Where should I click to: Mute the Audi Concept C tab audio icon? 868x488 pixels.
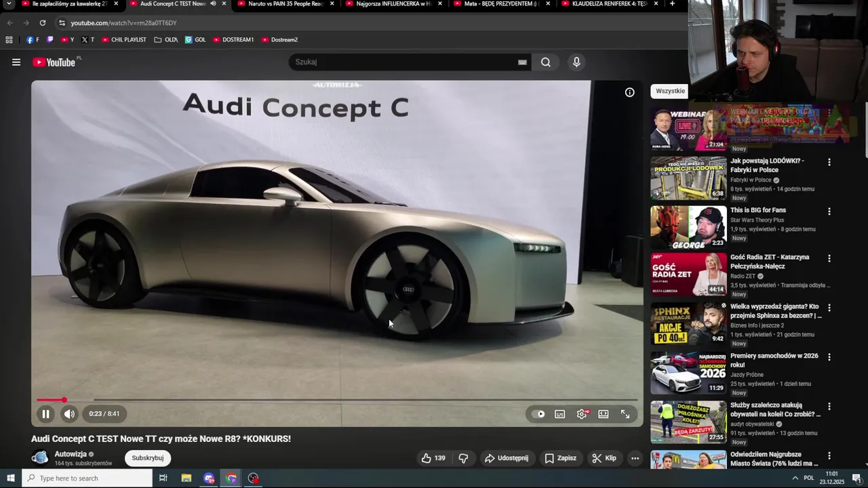[x=213, y=4]
